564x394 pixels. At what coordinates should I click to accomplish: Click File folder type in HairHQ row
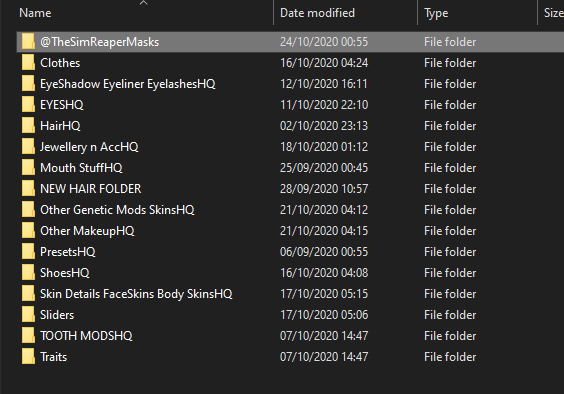450,126
